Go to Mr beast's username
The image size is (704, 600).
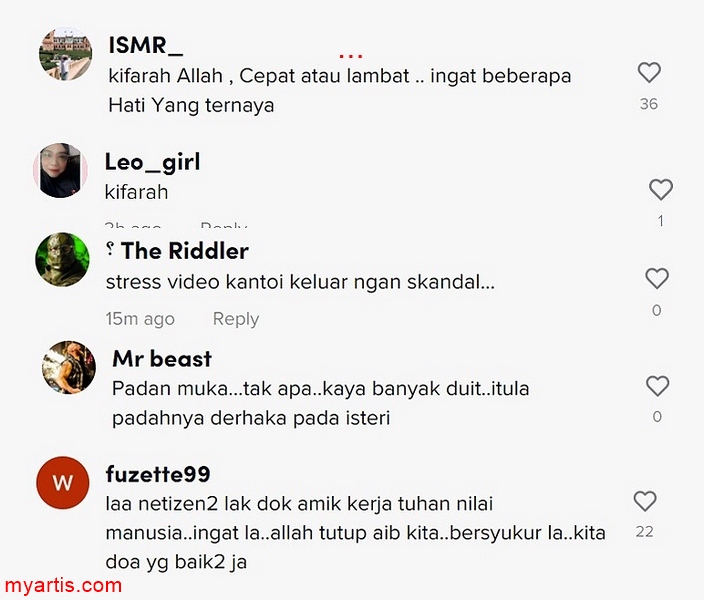[x=162, y=359]
